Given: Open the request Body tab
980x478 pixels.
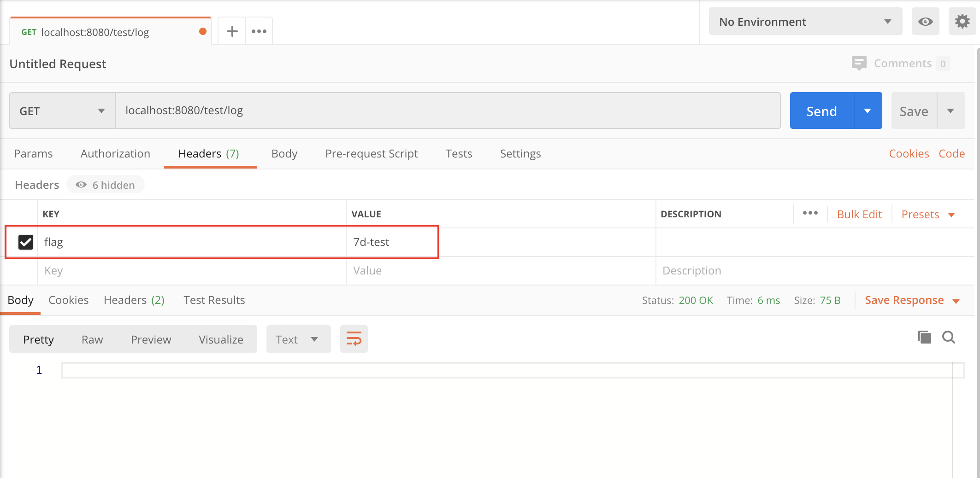Looking at the screenshot, I should (284, 153).
